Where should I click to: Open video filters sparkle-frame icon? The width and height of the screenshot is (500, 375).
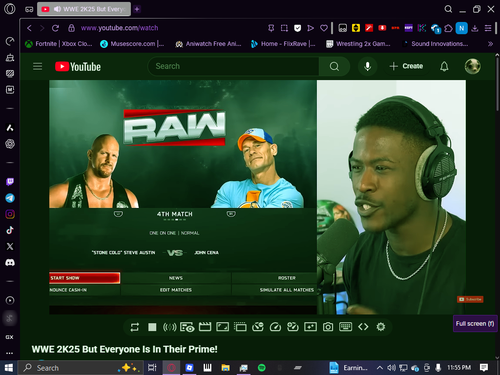(x=310, y=327)
